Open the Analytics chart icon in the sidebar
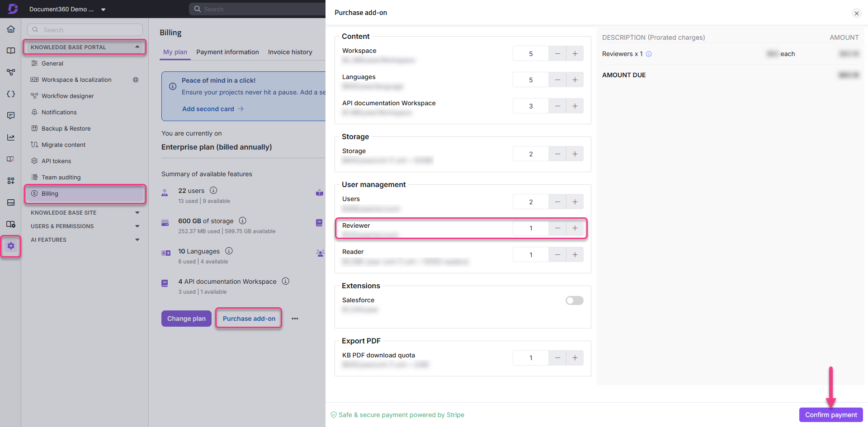The height and width of the screenshot is (427, 868). click(11, 137)
